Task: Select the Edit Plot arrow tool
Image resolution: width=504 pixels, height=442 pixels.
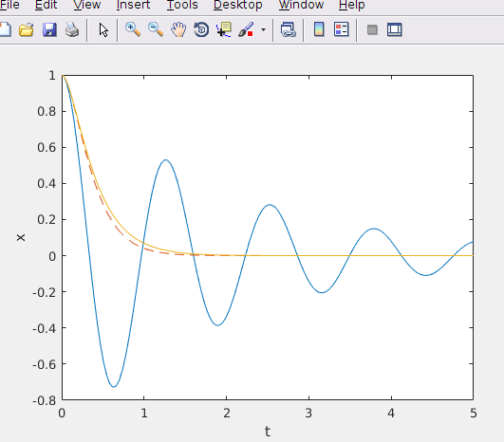Action: coord(103,29)
